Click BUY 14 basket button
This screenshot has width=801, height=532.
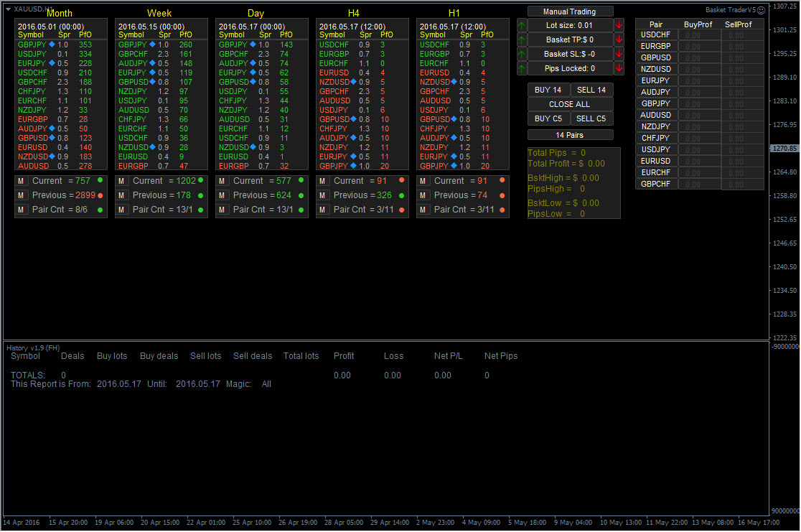(548, 90)
